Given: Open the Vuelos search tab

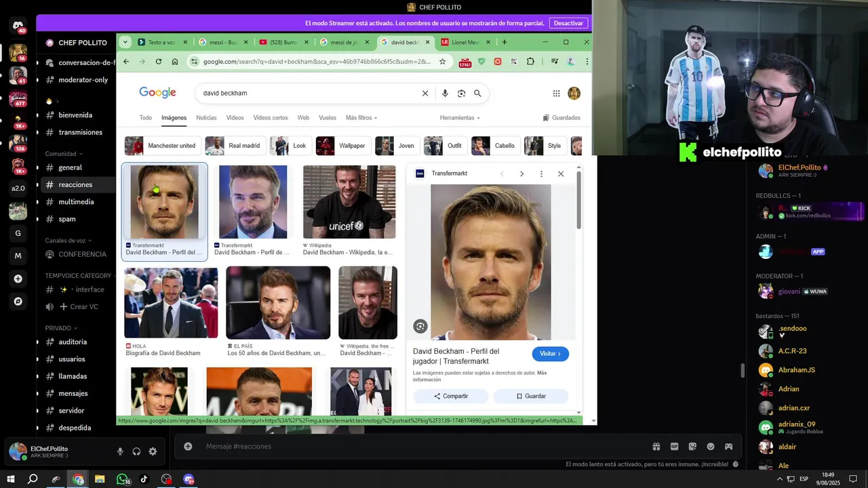Looking at the screenshot, I should pyautogui.click(x=328, y=118).
